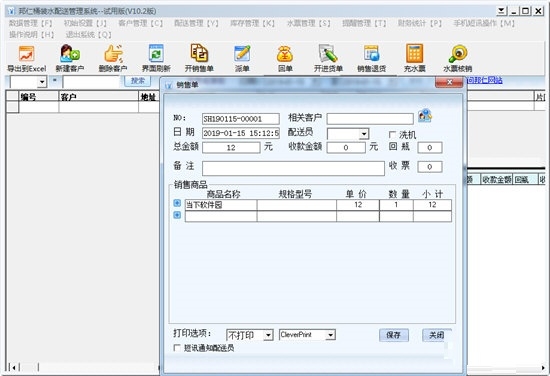Click the NO order number field
The image size is (550, 376).
(x=241, y=119)
